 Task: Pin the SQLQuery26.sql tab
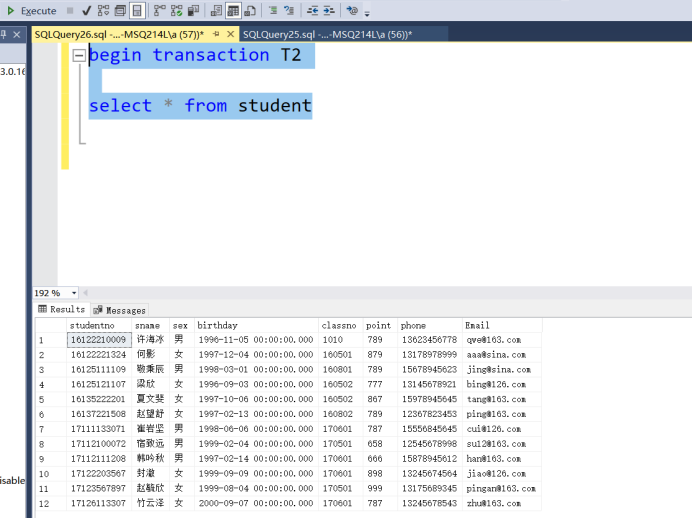pos(216,34)
